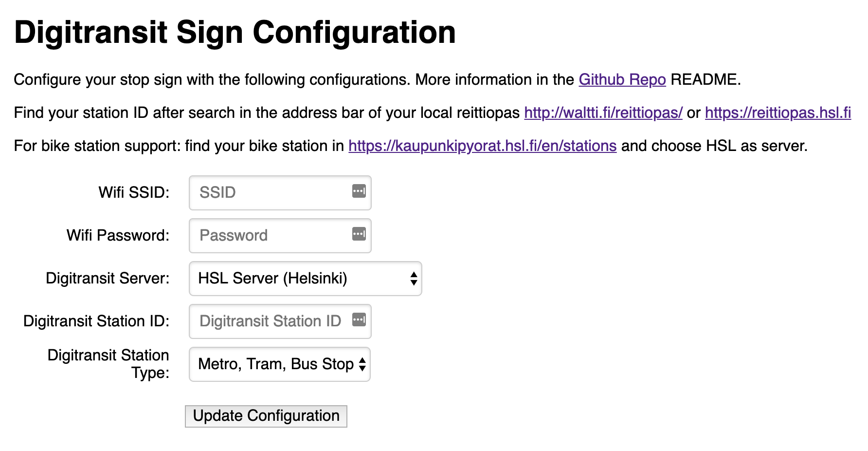Open the Digitransit Server dropdown
Viewport: 868px width, 451px height.
(305, 279)
